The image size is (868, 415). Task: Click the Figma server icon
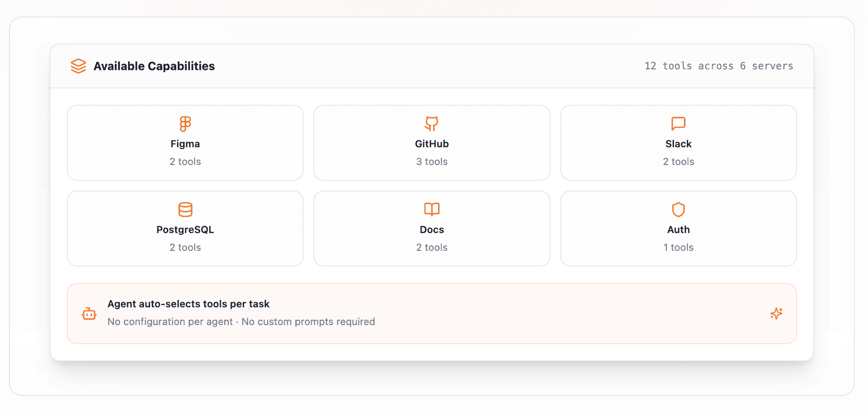click(185, 124)
